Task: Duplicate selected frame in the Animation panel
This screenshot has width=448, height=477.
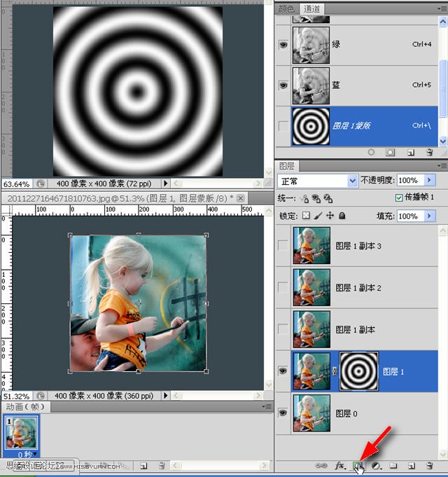Action: [x=143, y=465]
